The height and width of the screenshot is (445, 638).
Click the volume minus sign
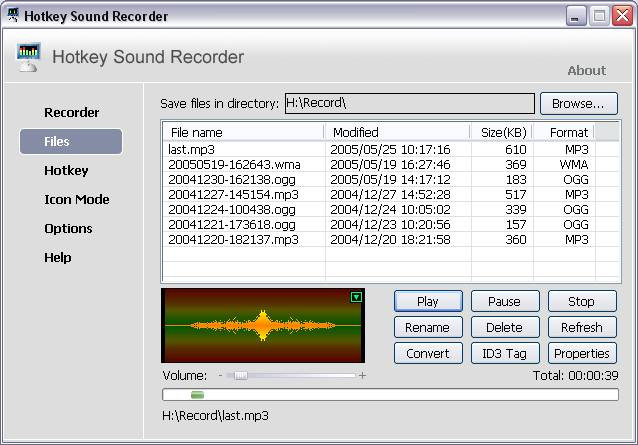[x=220, y=375]
